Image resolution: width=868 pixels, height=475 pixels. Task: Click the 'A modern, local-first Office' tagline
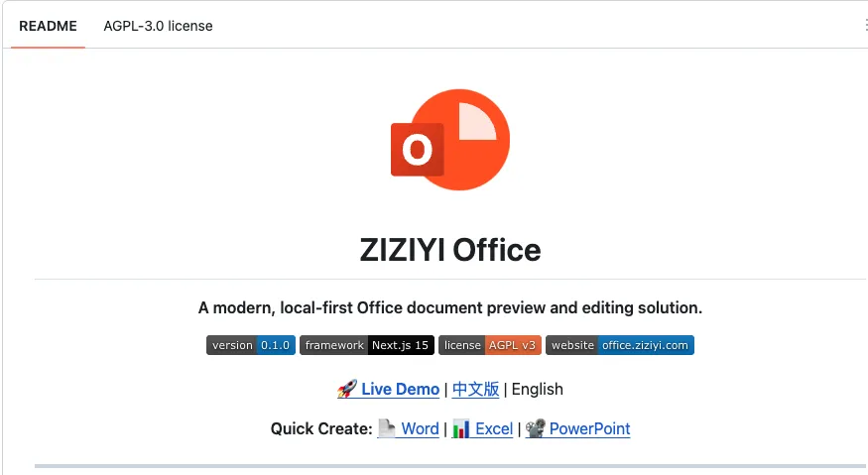click(450, 307)
